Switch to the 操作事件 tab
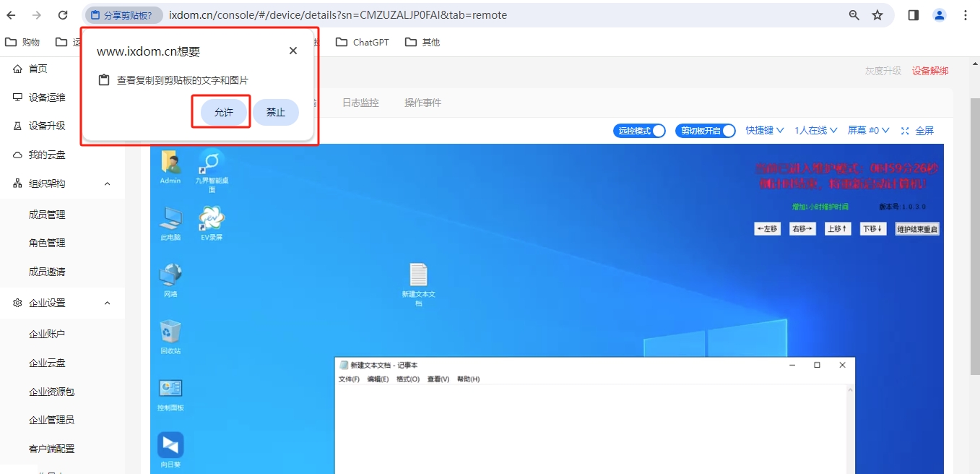The image size is (980, 474). point(422,103)
